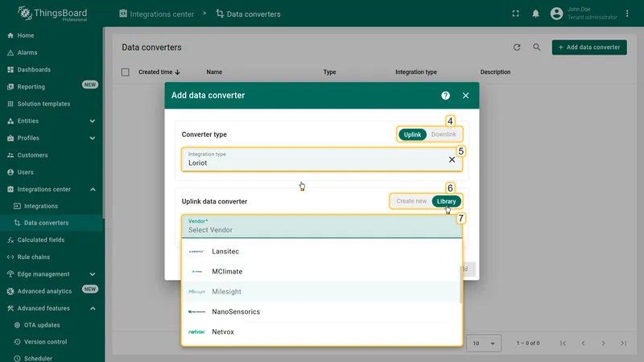The height and width of the screenshot is (362, 644).
Task: Sort by the Type column header
Action: click(329, 72)
